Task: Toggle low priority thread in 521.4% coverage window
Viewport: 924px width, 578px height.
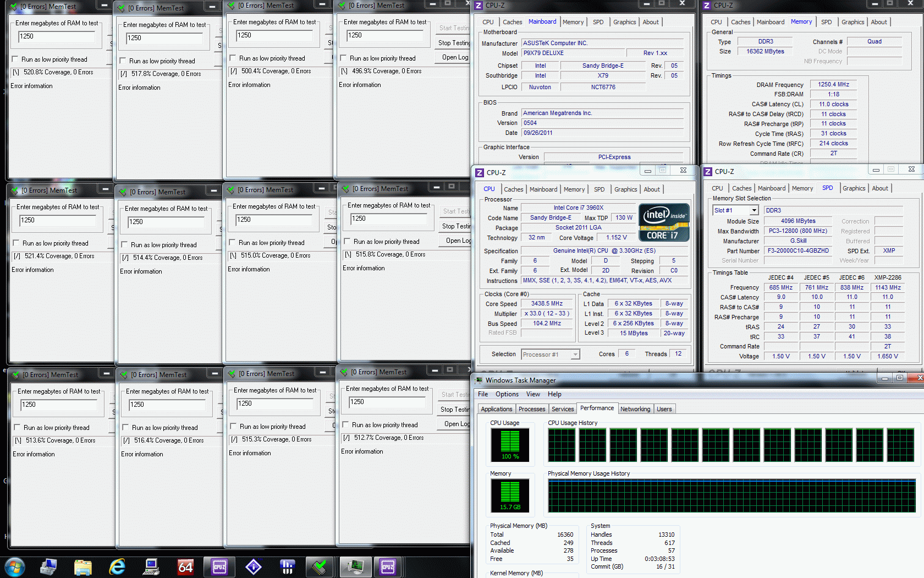Action: 16,243
